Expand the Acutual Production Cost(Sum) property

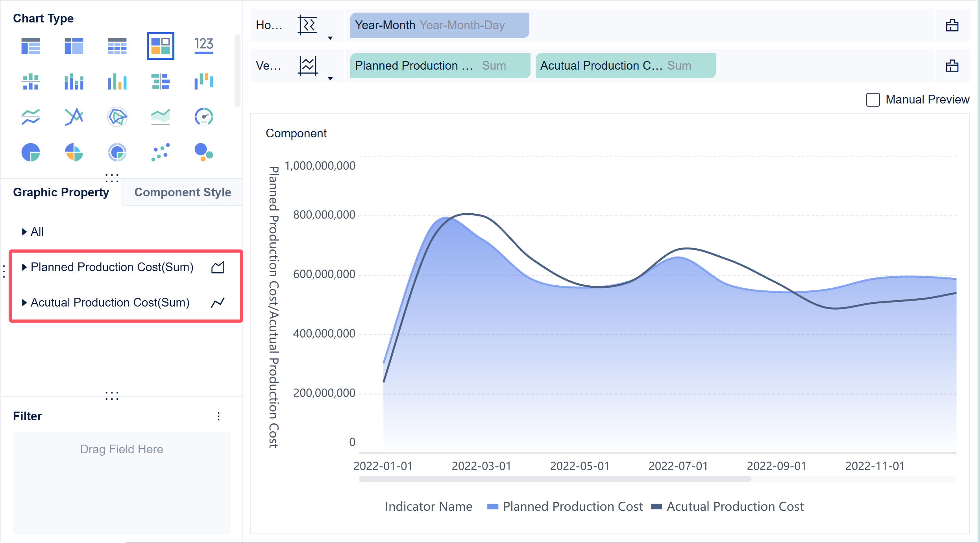click(24, 303)
